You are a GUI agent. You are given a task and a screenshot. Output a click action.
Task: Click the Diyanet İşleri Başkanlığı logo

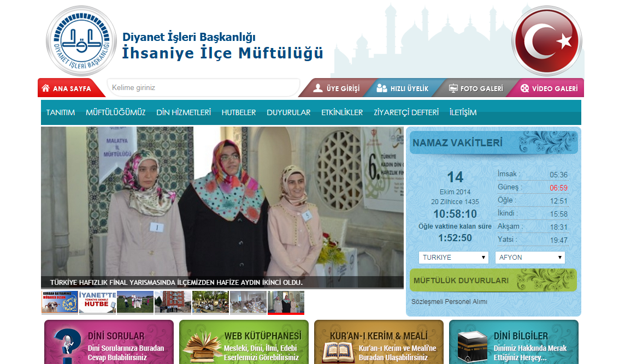[x=81, y=41]
